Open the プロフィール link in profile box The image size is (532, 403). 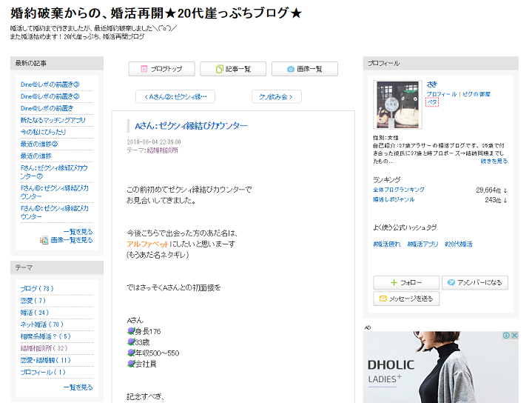[442, 94]
